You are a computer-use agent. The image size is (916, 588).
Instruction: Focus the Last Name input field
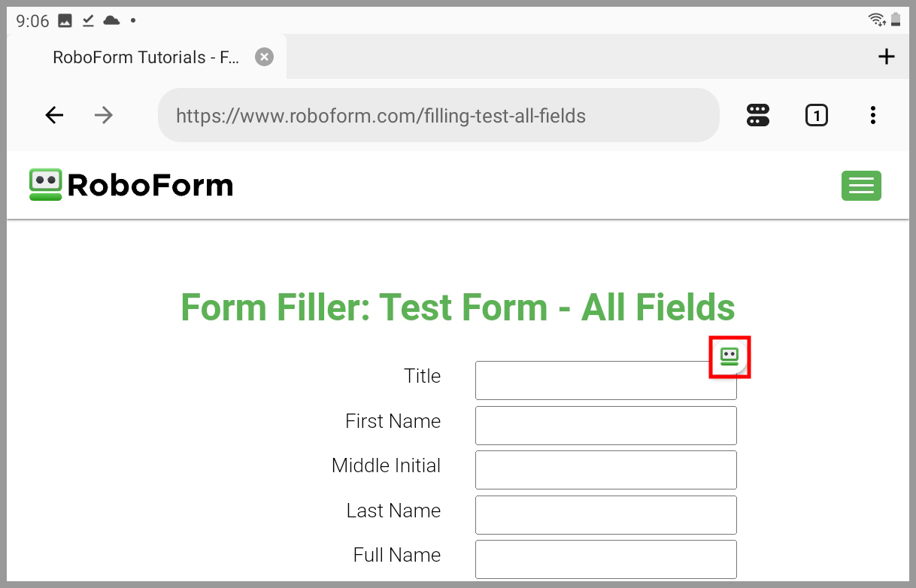(x=605, y=515)
